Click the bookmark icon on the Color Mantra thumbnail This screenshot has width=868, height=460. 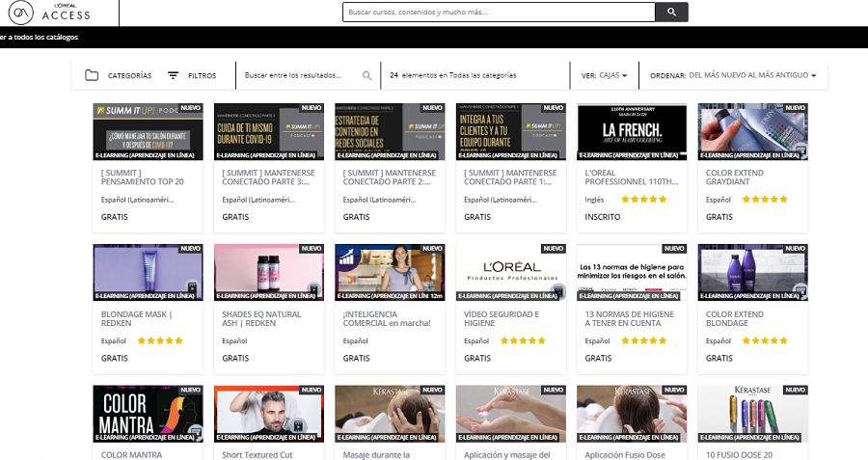pyautogui.click(x=194, y=430)
